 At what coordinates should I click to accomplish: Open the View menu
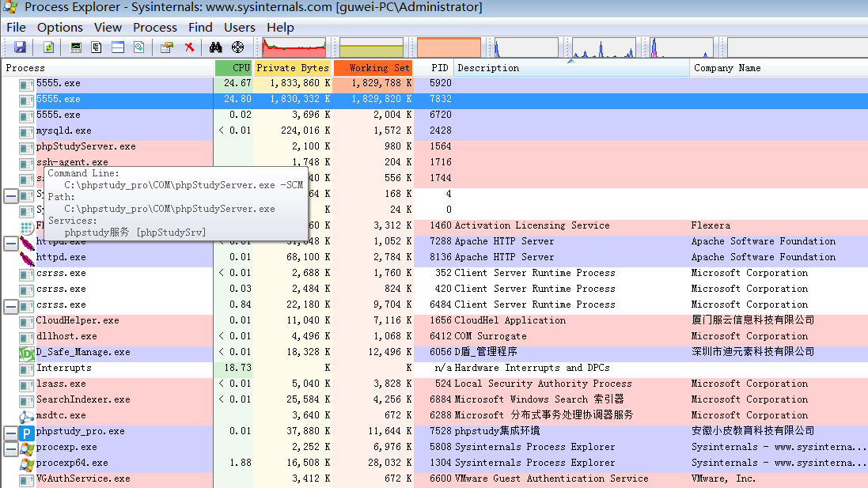click(x=108, y=28)
